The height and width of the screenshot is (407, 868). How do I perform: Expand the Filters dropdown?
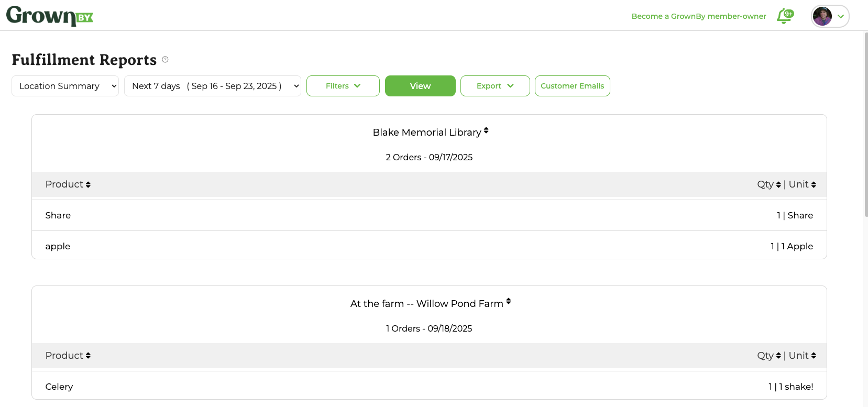point(343,86)
